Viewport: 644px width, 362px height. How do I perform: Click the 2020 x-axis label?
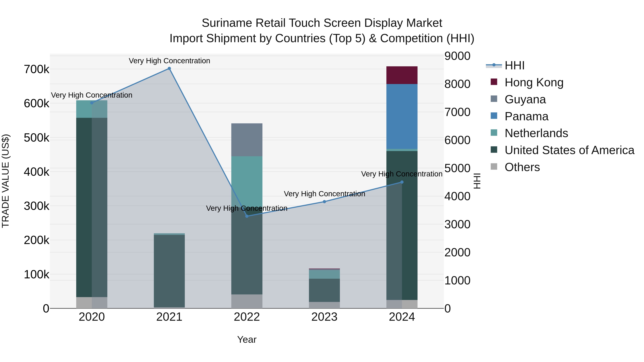click(92, 317)
